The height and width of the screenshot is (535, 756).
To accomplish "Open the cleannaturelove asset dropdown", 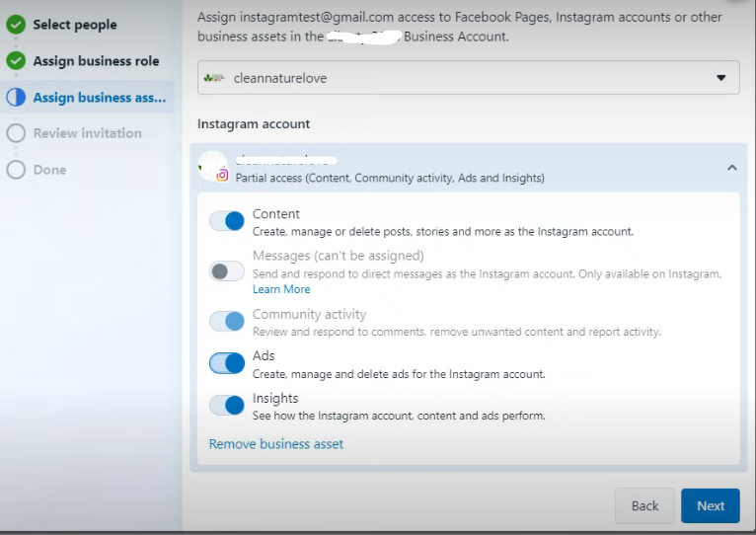I will pos(468,78).
